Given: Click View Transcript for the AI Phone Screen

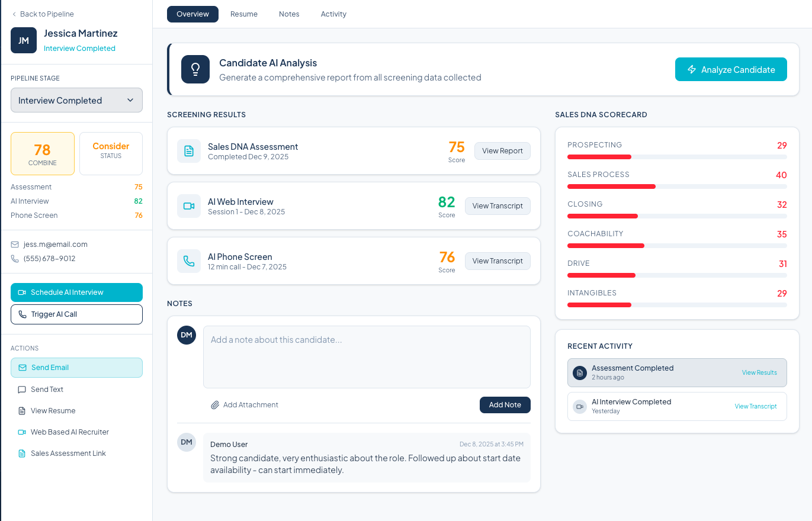Looking at the screenshot, I should coord(498,260).
